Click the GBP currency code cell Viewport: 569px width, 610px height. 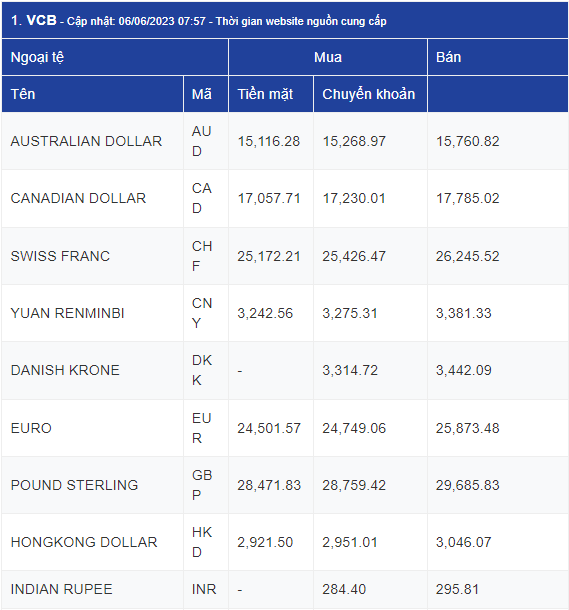pyautogui.click(x=206, y=485)
